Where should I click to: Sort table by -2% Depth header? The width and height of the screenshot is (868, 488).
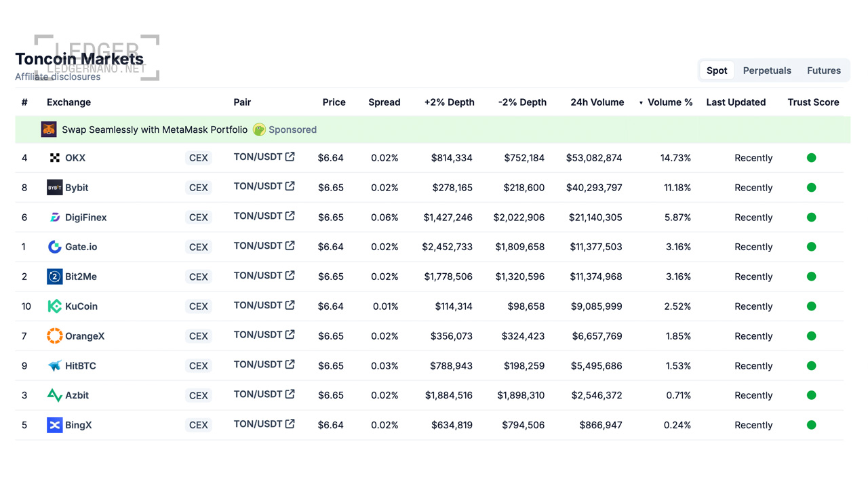coord(522,102)
